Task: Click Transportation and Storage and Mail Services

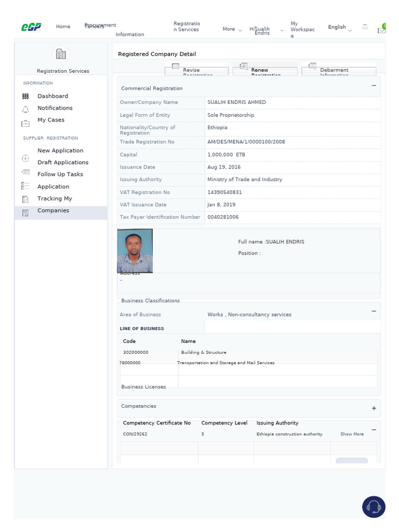Action: (x=225, y=363)
